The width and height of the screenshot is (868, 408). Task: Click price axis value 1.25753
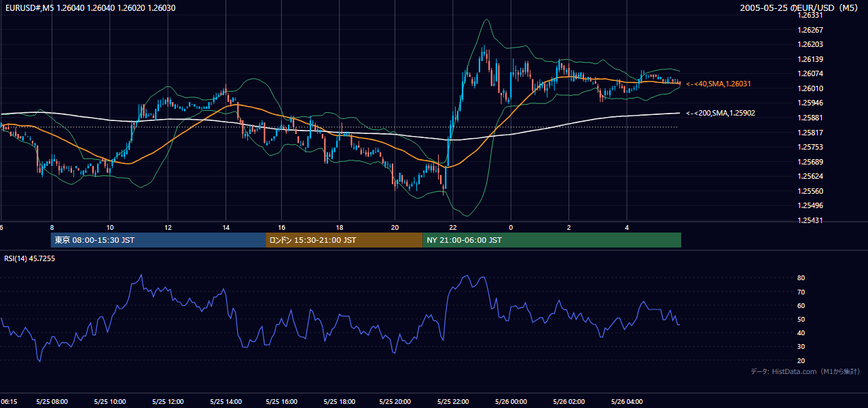click(810, 147)
